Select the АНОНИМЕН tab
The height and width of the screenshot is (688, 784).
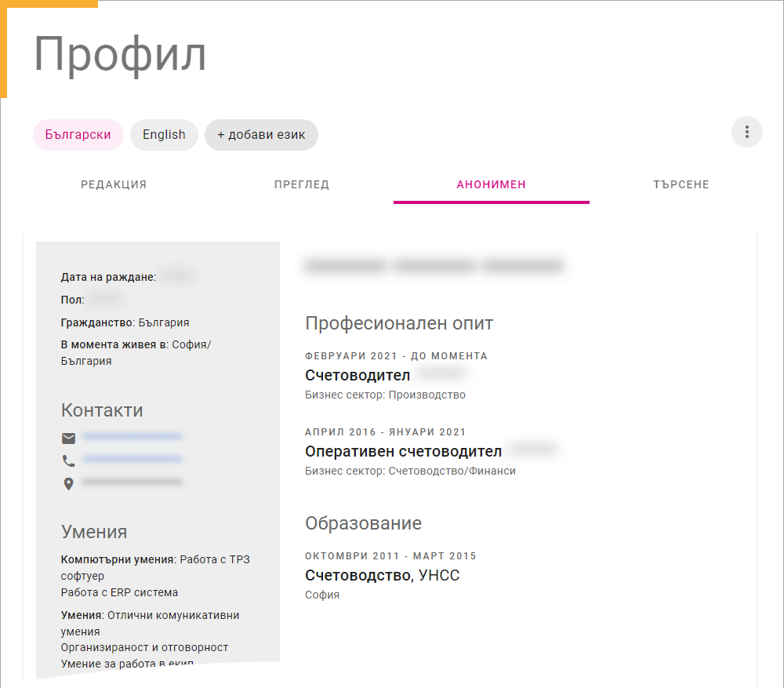point(492,184)
